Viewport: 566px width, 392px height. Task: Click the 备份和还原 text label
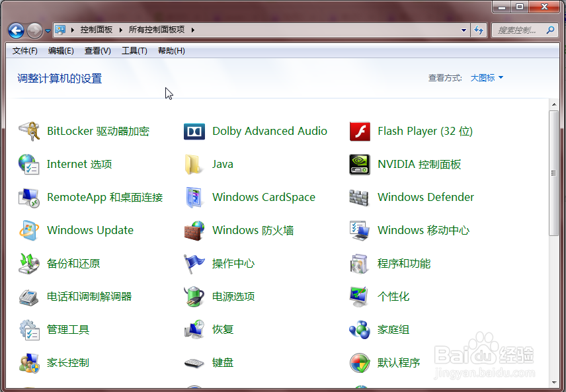pyautogui.click(x=73, y=264)
